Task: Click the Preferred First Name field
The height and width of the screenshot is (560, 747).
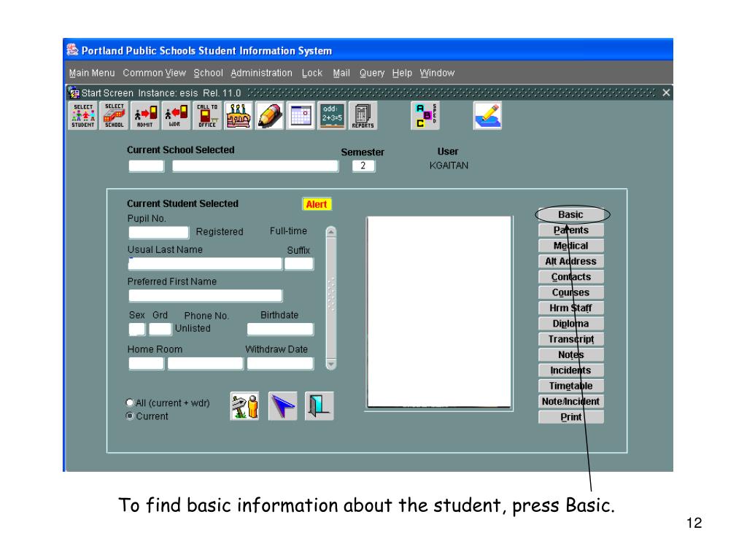Action: tap(205, 296)
